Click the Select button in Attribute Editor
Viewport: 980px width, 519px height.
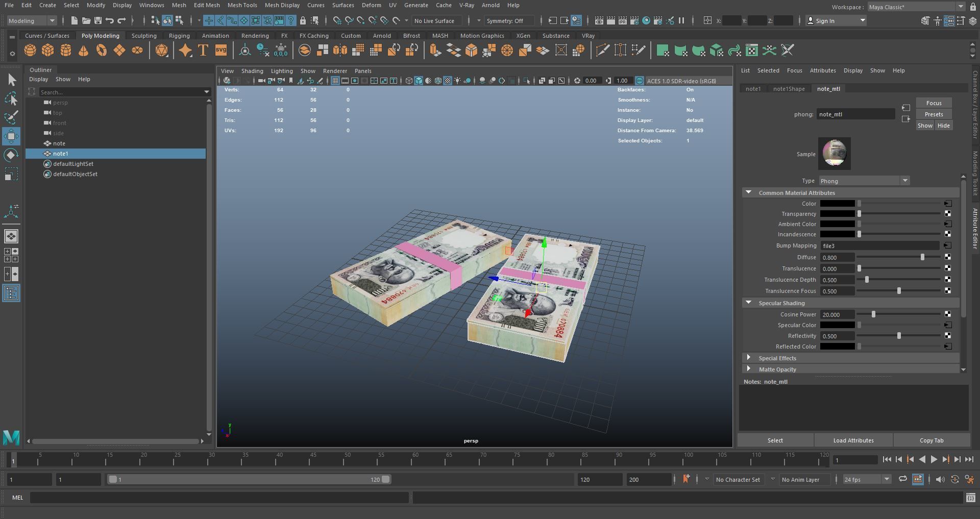pyautogui.click(x=775, y=440)
